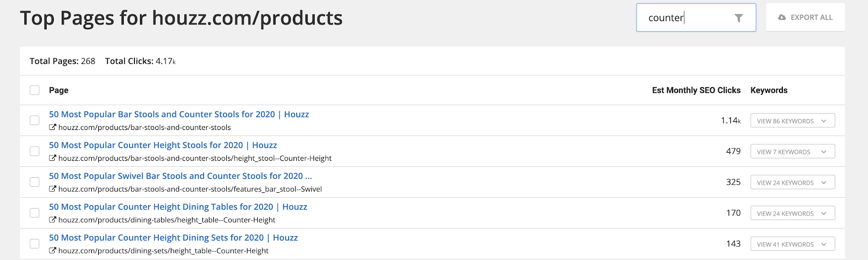
Task: Tick the checkbox for Counter Height Dining Sets row
Action: [35, 244]
